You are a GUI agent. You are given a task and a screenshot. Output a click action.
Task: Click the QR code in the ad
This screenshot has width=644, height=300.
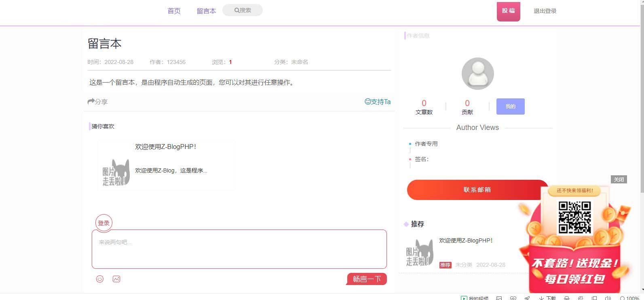(x=574, y=217)
